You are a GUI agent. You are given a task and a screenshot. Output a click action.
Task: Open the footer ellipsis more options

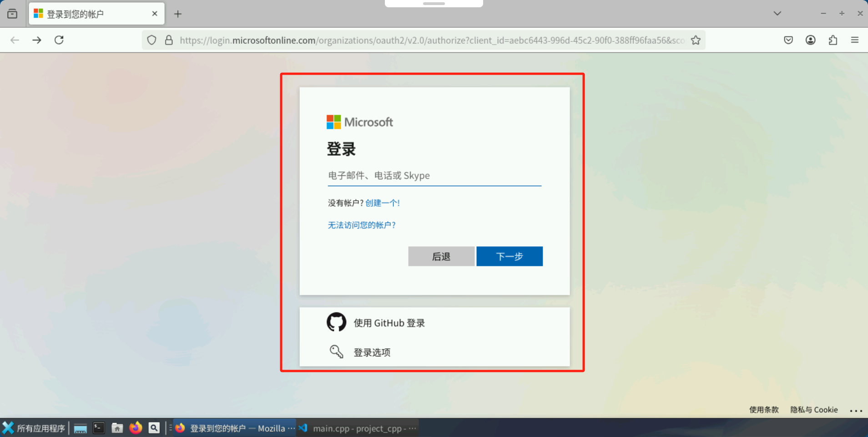(856, 411)
